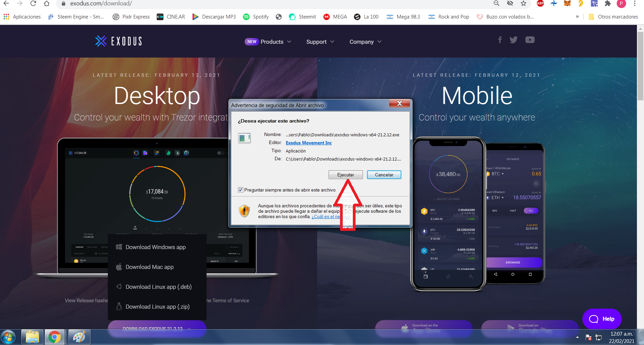This screenshot has width=644, height=345.
Task: Bookmark this page with the star icon
Action: [523, 3]
